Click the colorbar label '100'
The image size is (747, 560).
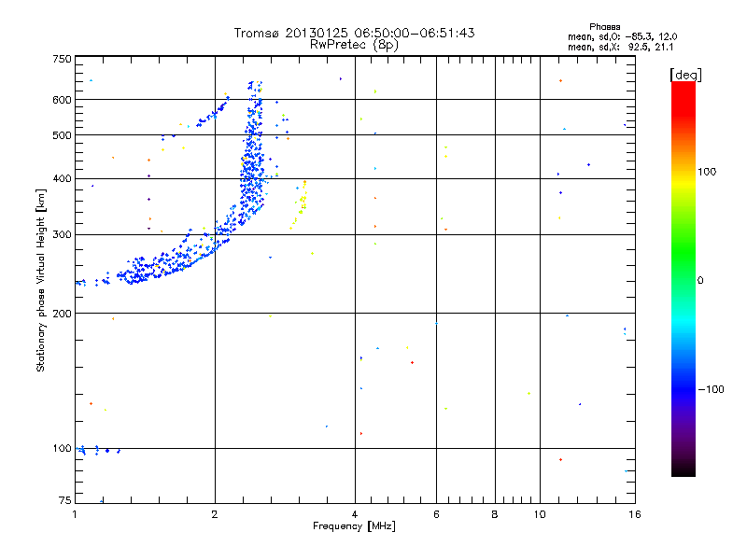click(707, 172)
